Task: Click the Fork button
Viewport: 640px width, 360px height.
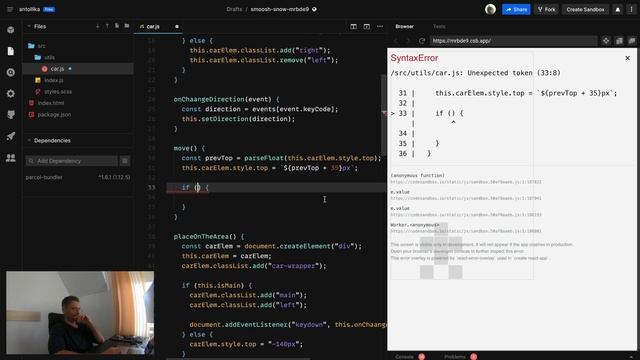Action: click(x=546, y=9)
